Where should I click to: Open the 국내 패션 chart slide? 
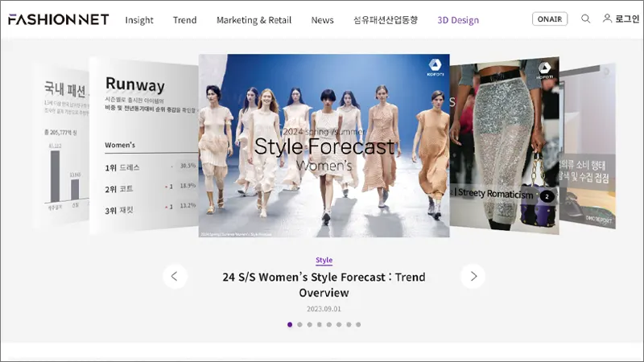[x=62, y=145]
